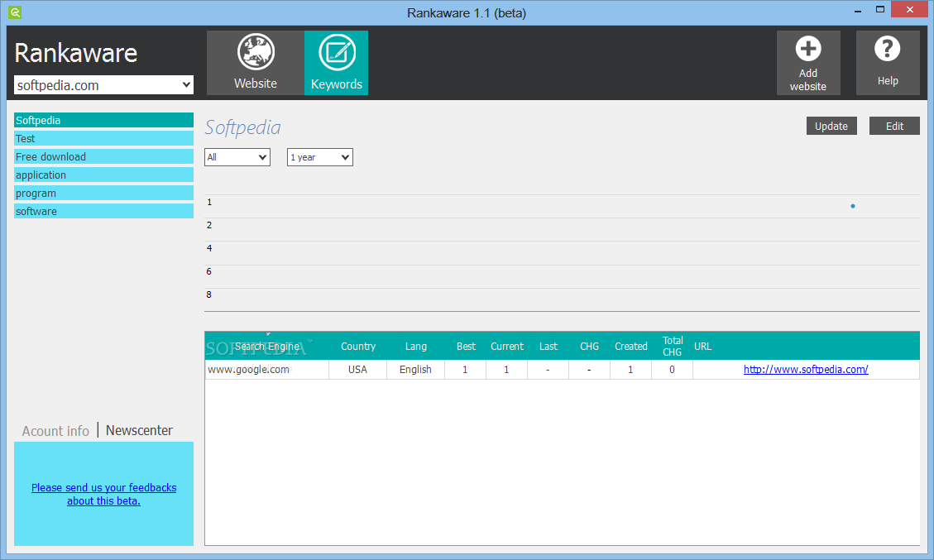Sort by Country column header
Screen dimensions: 934x560
358,346
